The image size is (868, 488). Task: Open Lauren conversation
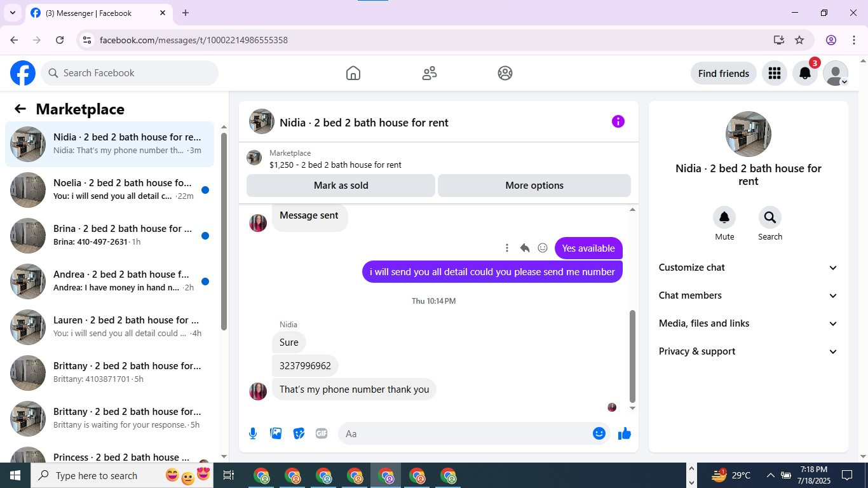[109, 327]
